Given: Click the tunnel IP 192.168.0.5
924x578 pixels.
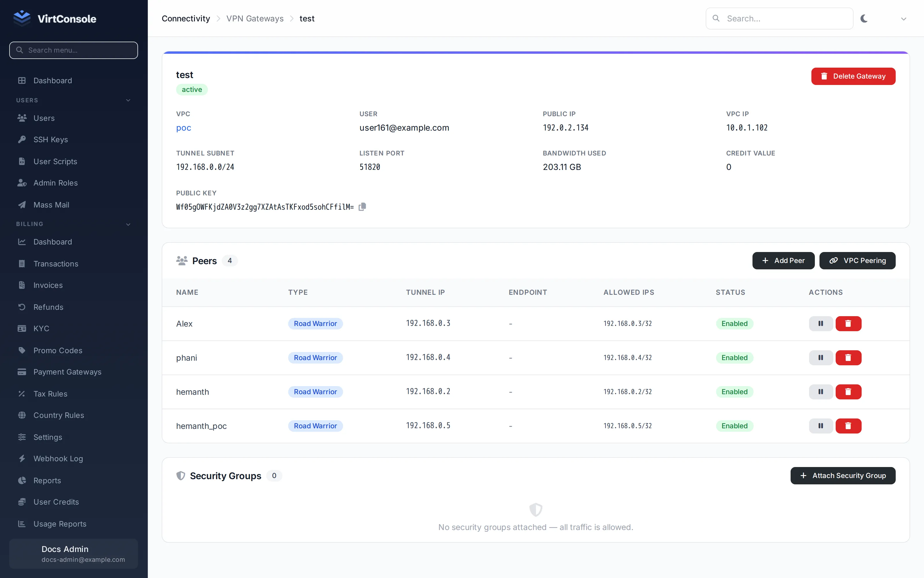Looking at the screenshot, I should tap(428, 425).
